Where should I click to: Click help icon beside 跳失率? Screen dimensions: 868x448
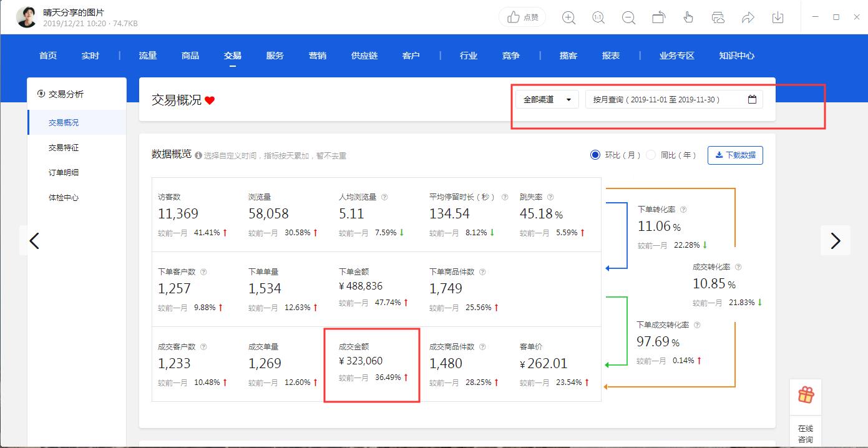pyautogui.click(x=550, y=197)
